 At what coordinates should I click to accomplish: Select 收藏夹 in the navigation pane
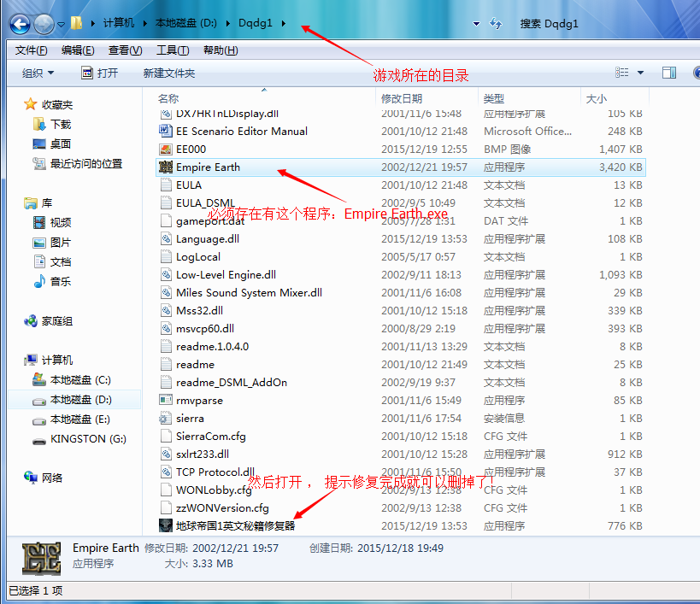pos(56,105)
